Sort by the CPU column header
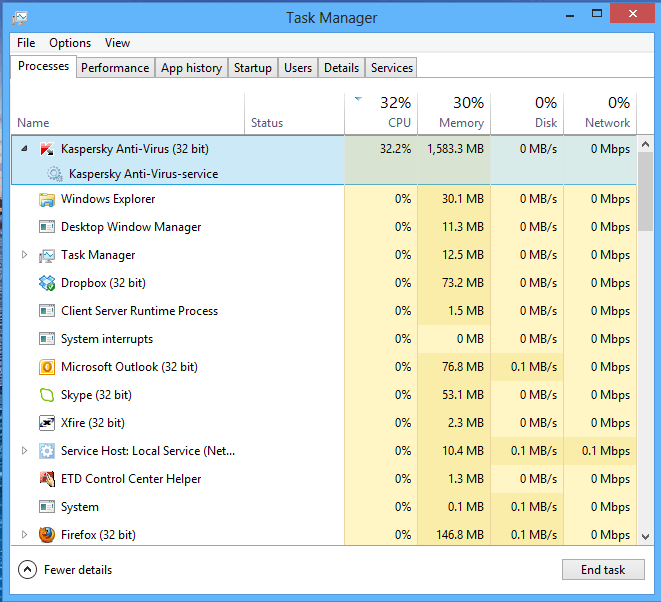Image resolution: width=661 pixels, height=602 pixels. coord(381,114)
